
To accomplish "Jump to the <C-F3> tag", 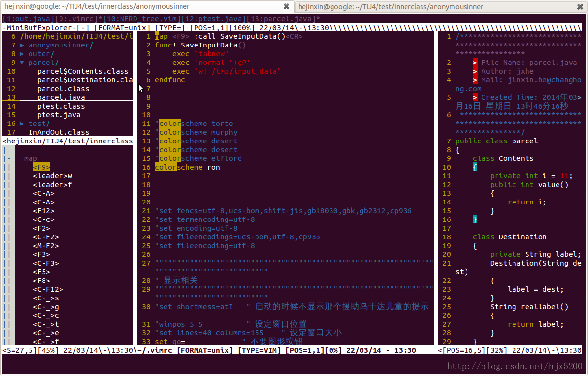I will [46, 263].
